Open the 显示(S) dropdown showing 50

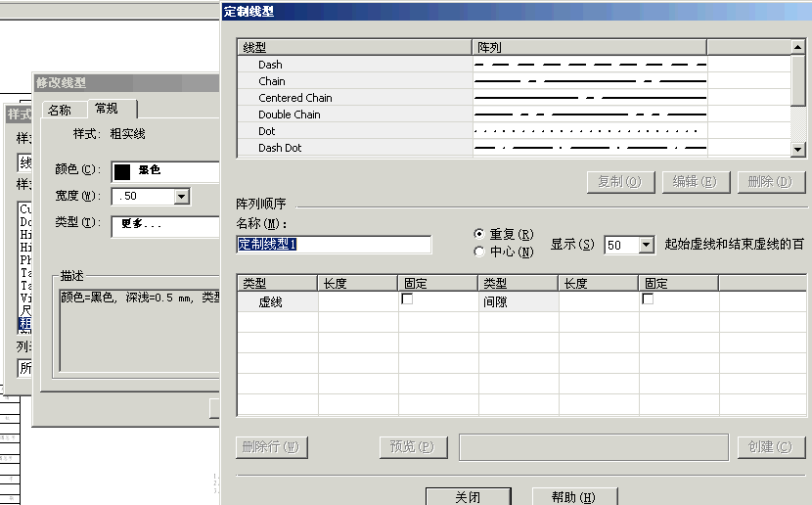click(646, 245)
